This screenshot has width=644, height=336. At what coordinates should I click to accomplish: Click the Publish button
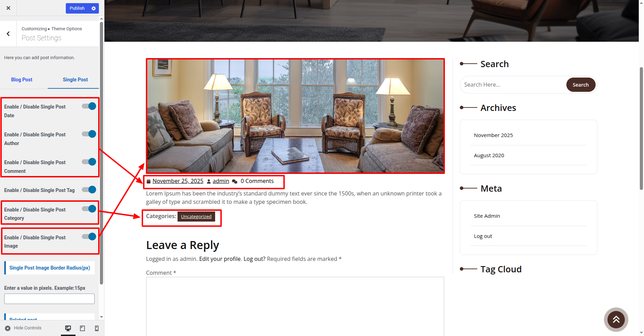pos(77,8)
